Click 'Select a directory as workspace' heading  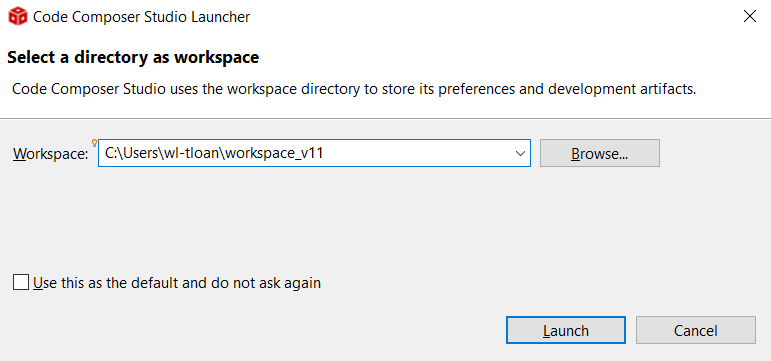tap(133, 58)
